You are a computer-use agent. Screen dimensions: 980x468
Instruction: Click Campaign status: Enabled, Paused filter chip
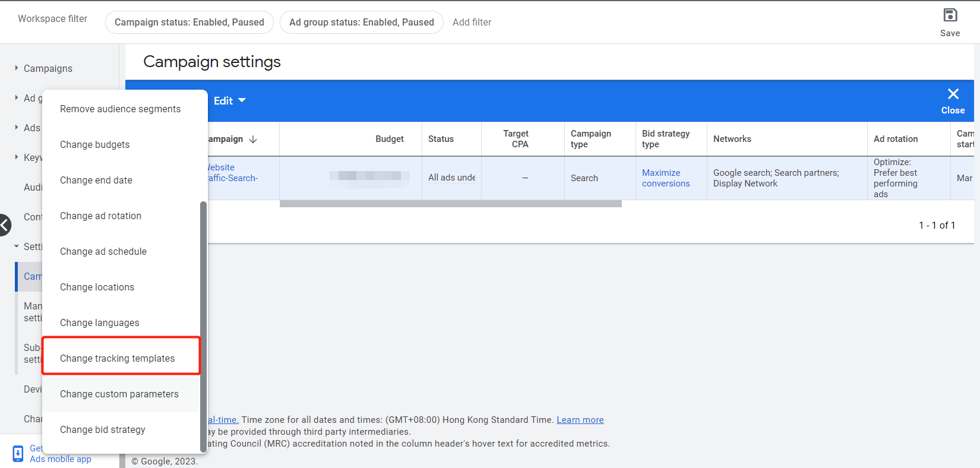[189, 23]
